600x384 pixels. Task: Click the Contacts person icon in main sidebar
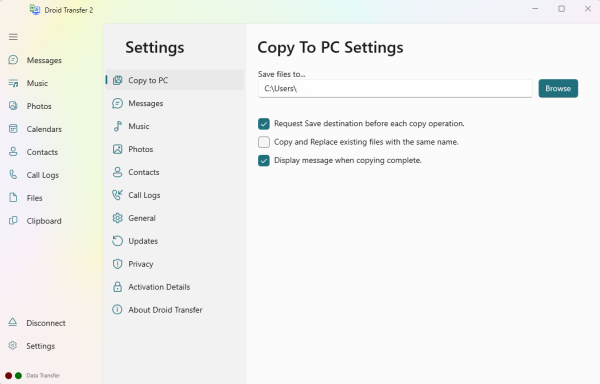(x=13, y=152)
